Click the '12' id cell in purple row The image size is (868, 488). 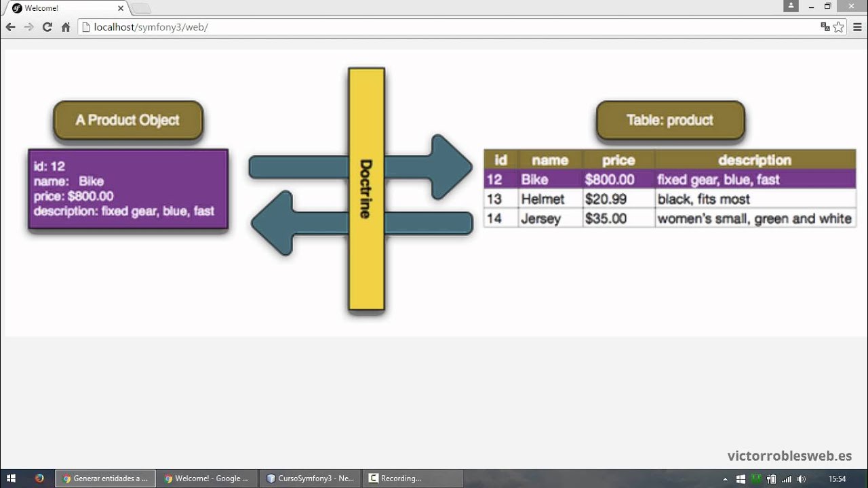point(500,180)
